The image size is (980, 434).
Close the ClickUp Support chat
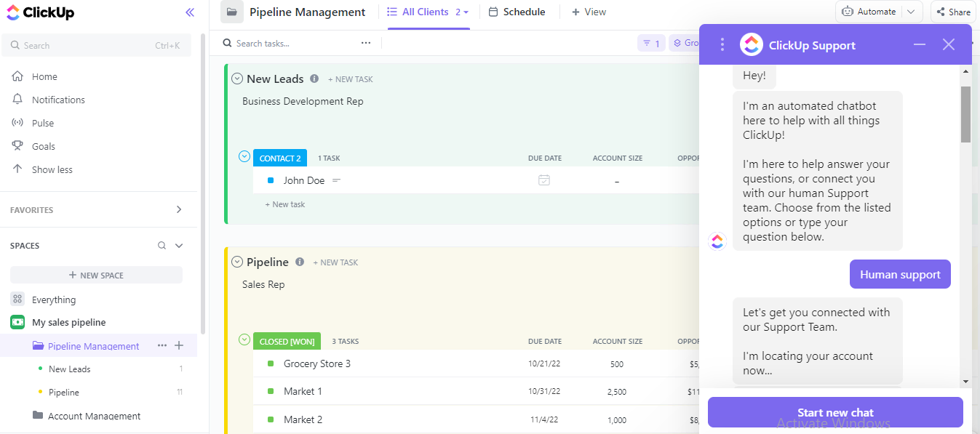click(948, 44)
